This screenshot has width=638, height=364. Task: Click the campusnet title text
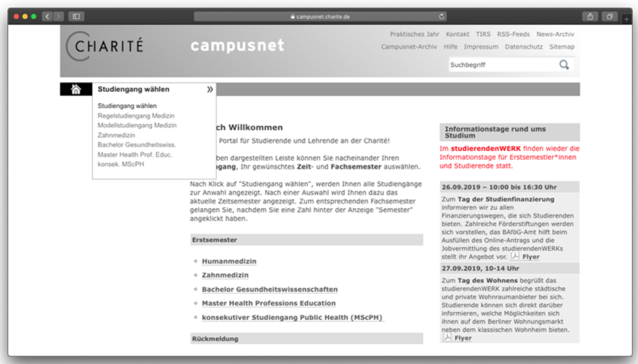[237, 46]
